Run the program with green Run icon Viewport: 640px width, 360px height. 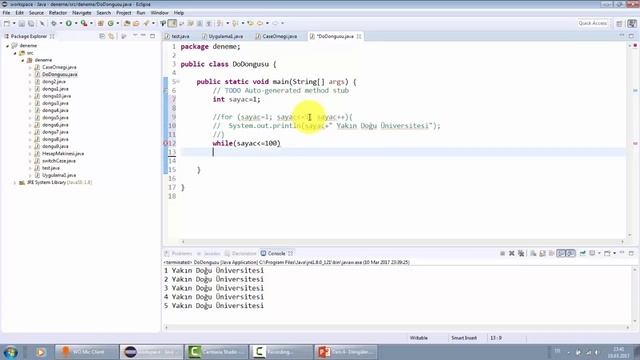(x=69, y=23)
